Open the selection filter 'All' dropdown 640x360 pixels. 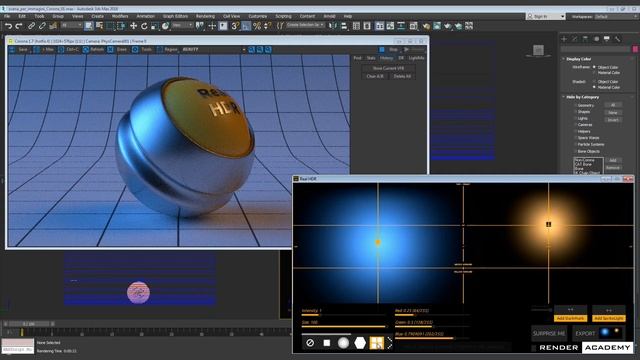[72, 25]
